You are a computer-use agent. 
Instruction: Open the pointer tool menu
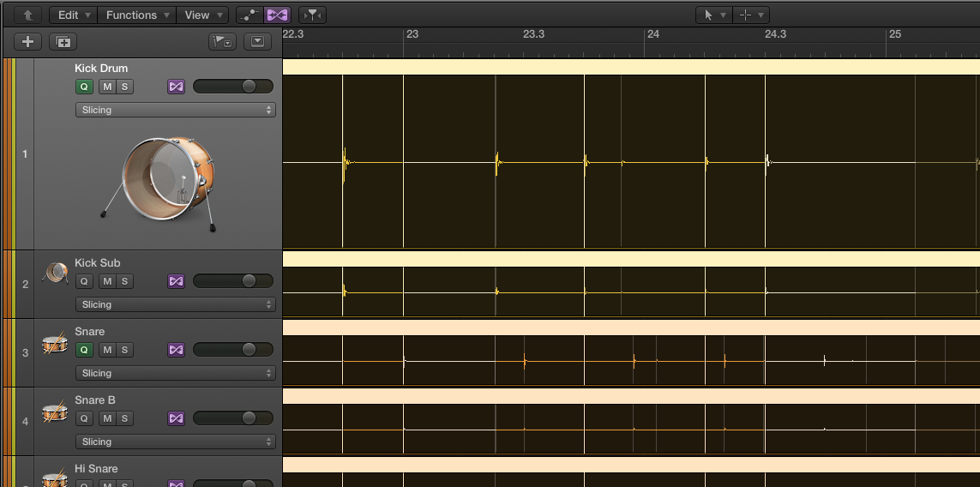click(714, 15)
